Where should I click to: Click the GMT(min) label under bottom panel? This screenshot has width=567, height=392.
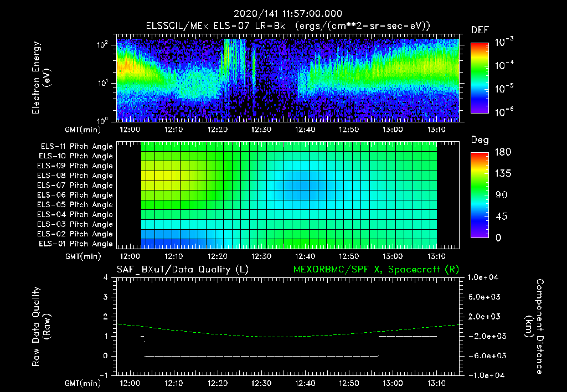(83, 383)
